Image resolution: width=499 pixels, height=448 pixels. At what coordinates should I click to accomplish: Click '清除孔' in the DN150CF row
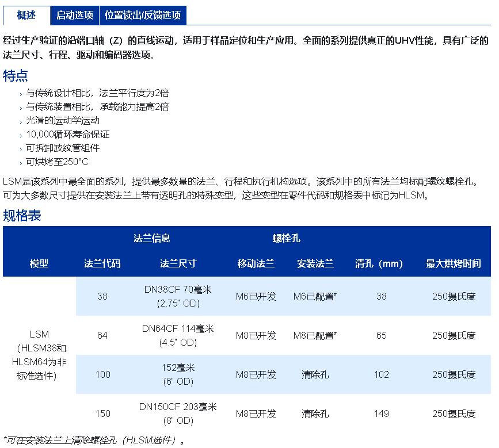(x=315, y=413)
